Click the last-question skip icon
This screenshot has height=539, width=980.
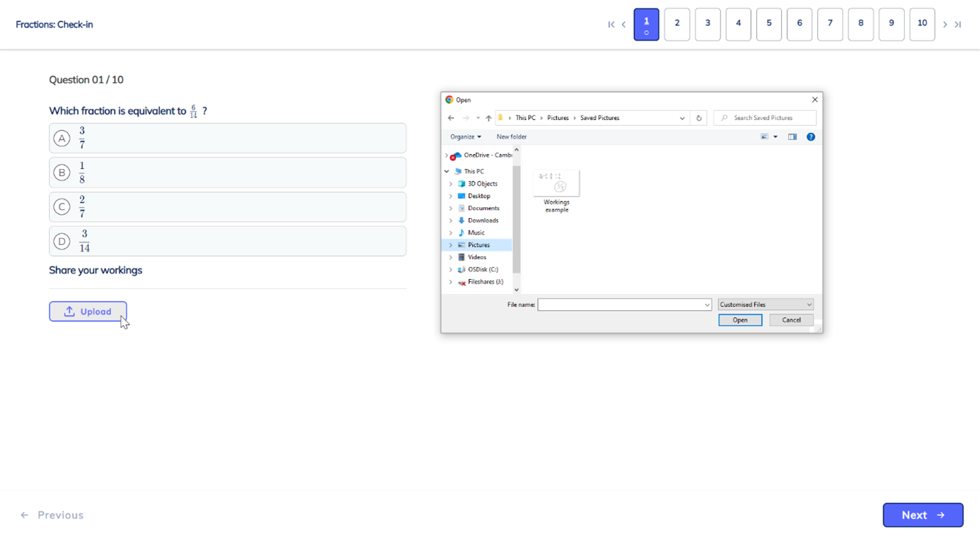click(x=958, y=25)
